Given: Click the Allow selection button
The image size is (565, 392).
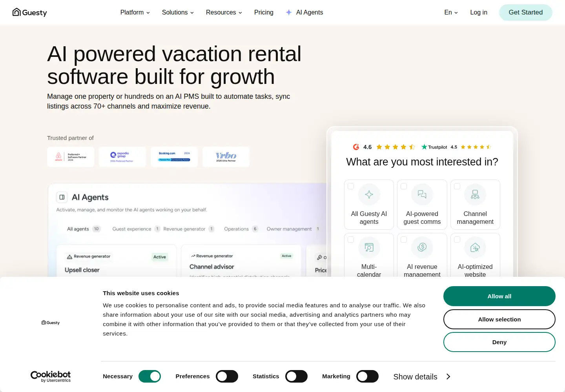Looking at the screenshot, I should pos(499,319).
